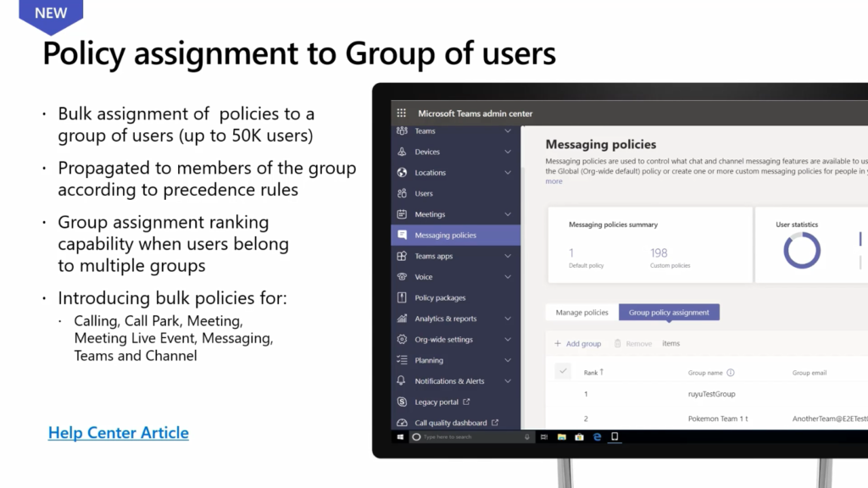
Task: Click the '198' custom policies count
Action: pyautogui.click(x=659, y=252)
